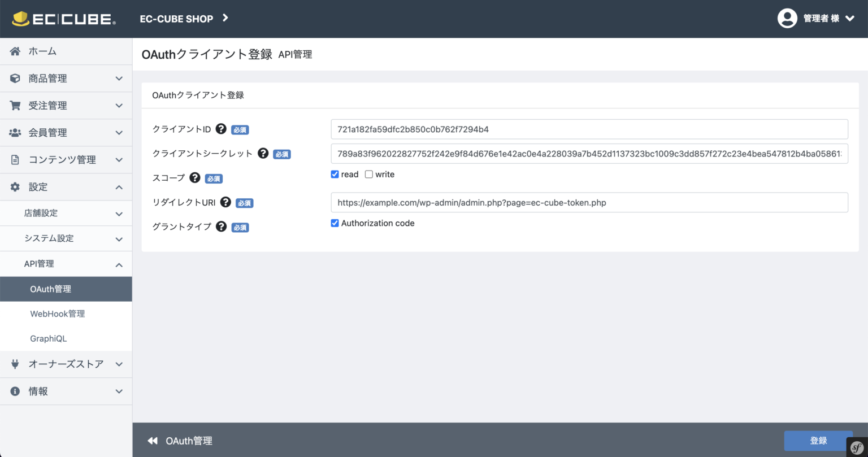This screenshot has width=868, height=457.
Task: Open 受注管理 via the shopping cart icon
Action: (x=15, y=105)
